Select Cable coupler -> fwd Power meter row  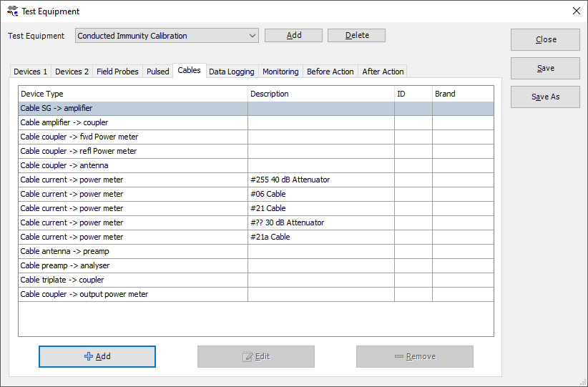pos(256,137)
